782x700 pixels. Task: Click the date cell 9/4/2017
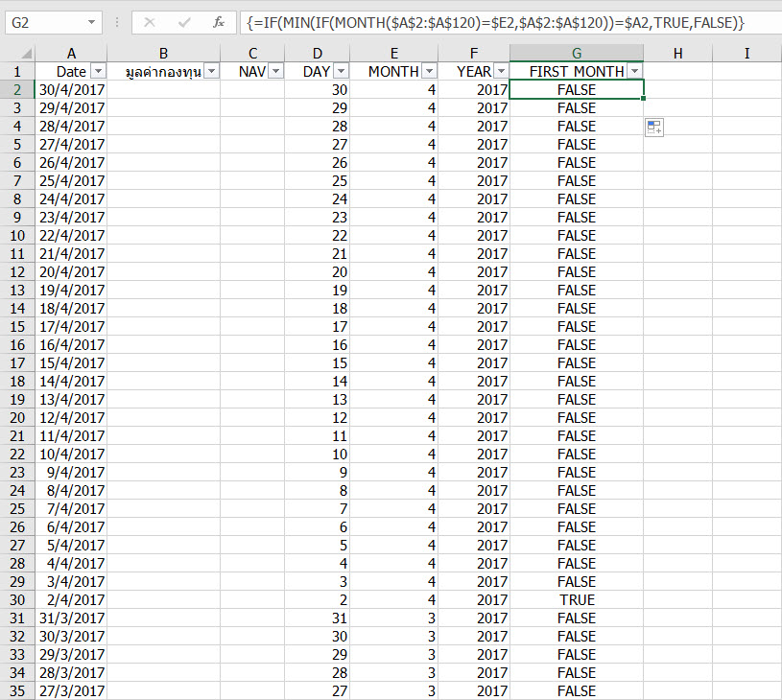tap(71, 472)
